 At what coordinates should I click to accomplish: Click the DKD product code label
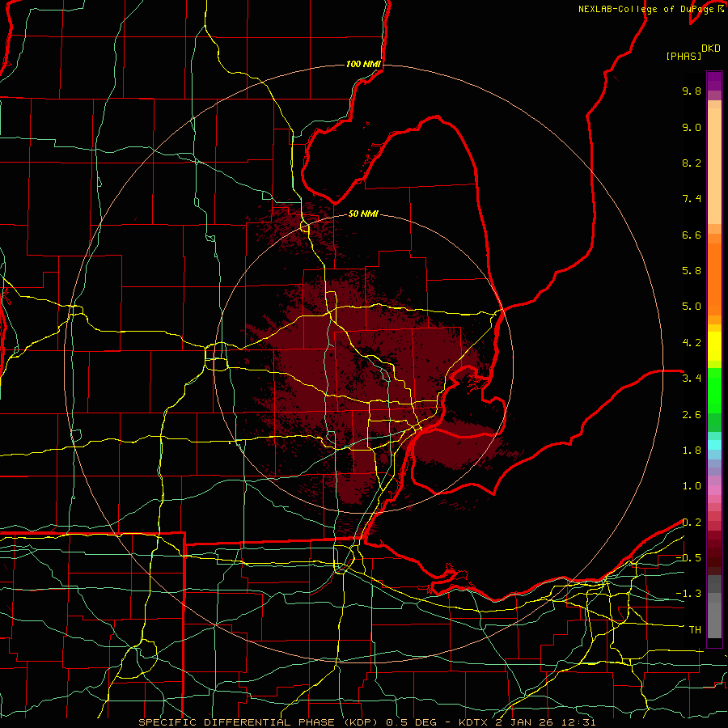[x=710, y=49]
